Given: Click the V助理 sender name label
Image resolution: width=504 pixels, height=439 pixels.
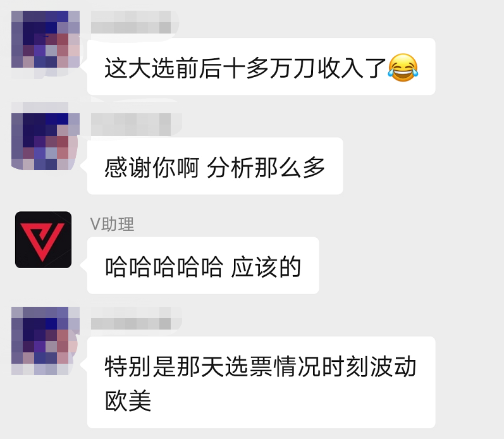Looking at the screenshot, I should pos(112,224).
